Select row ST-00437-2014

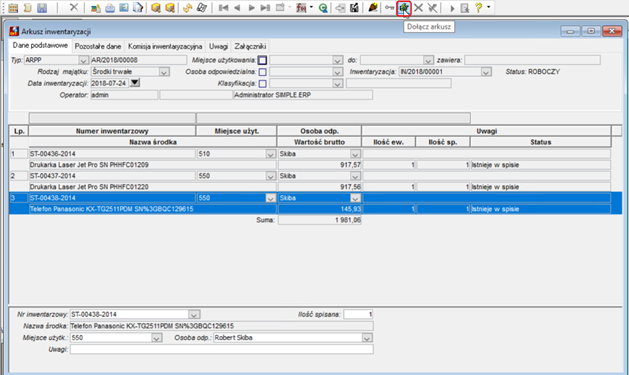[112, 176]
